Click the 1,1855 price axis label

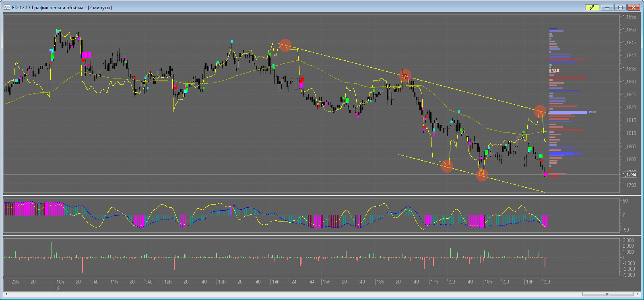point(630,17)
